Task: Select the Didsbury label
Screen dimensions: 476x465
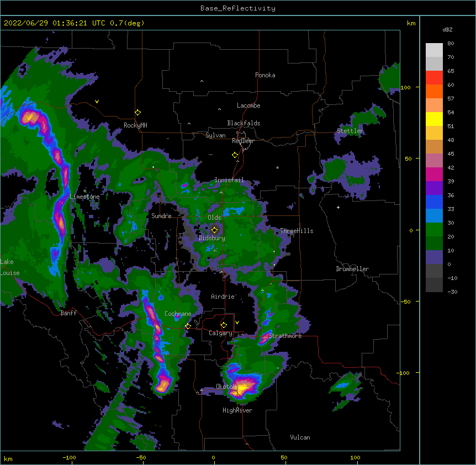Action: coord(212,238)
